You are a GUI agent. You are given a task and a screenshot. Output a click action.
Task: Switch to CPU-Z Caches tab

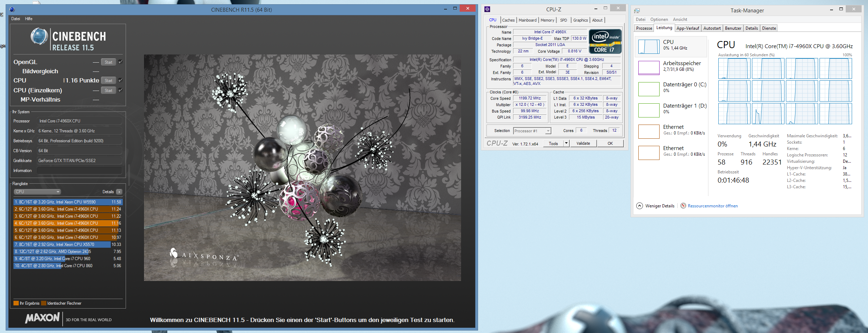click(x=508, y=20)
